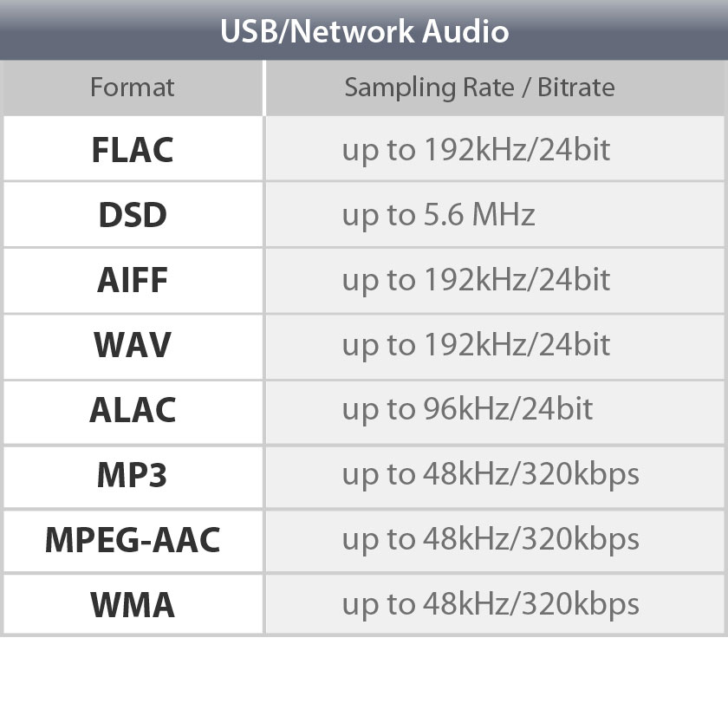The image size is (728, 716).
Task: Click the USB/Network Audio title header
Action: (x=364, y=30)
